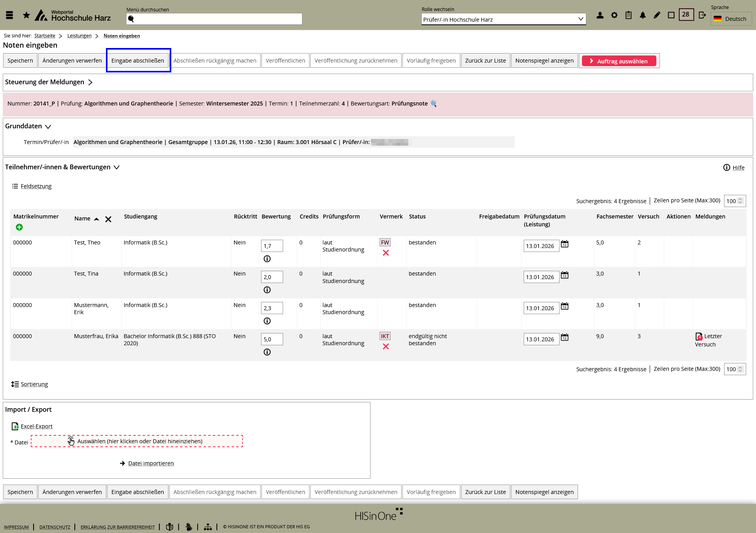Open calendar picker for Theo Test's exam date
This screenshot has width=756, height=533.
565,244
